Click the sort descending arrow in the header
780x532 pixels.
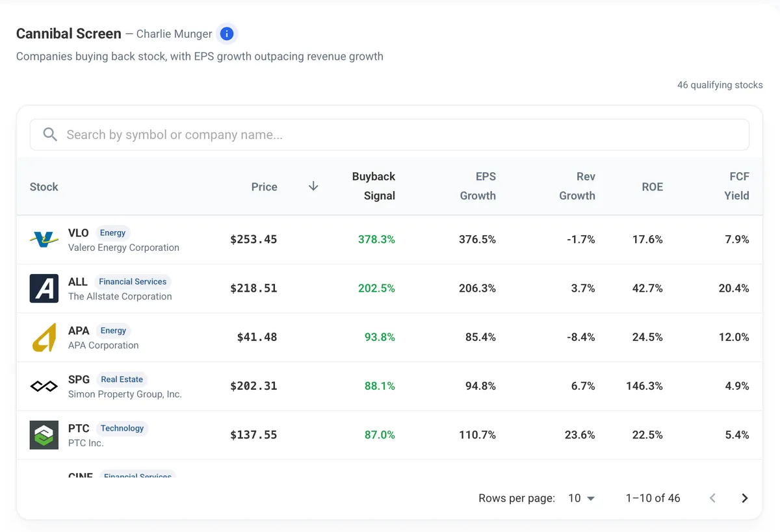pos(313,186)
